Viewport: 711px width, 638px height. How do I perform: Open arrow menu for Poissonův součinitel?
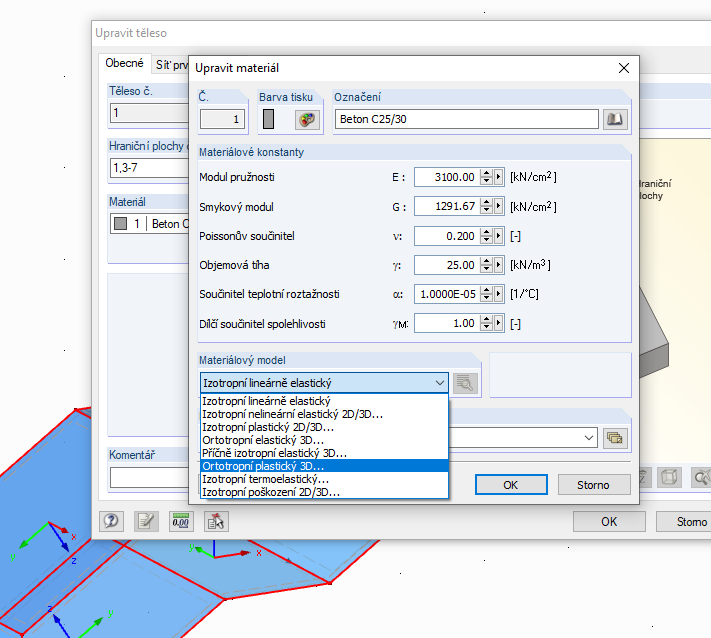tap(498, 236)
